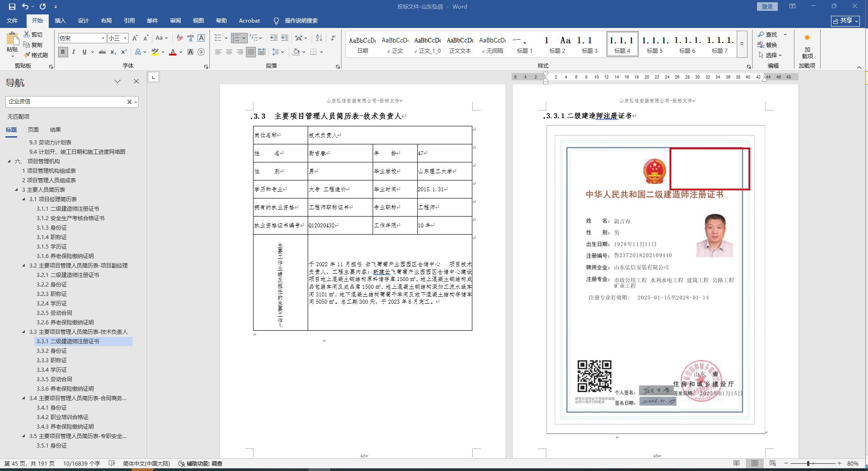Increase font size with the grow font icon
The width and height of the screenshot is (868, 471).
tap(134, 38)
